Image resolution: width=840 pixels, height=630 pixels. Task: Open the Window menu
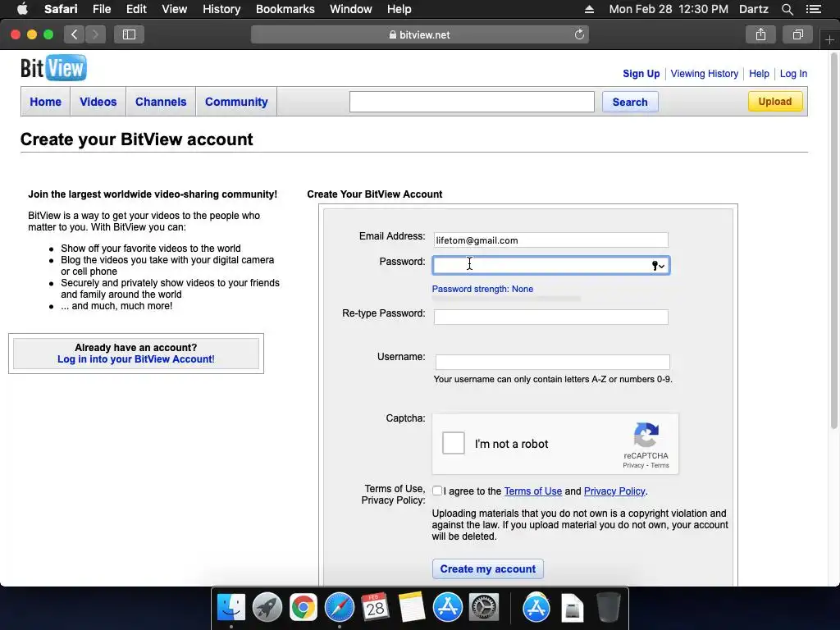(351, 9)
